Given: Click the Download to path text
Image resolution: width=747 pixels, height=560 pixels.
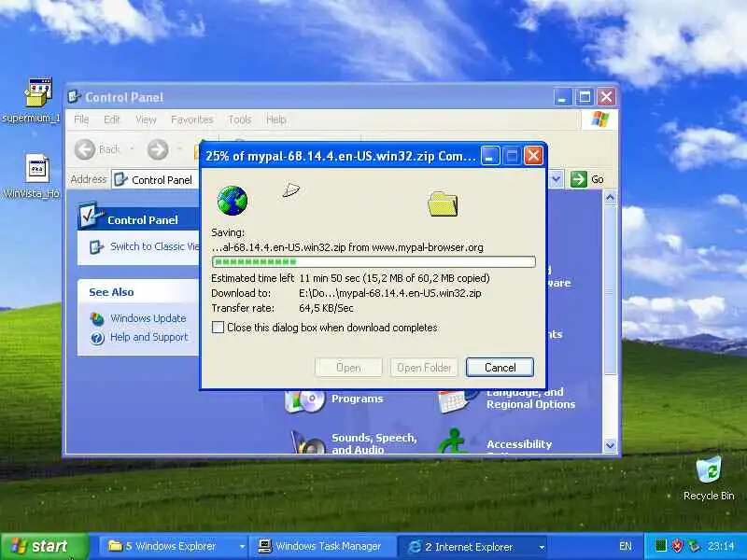Looking at the screenshot, I should click(x=390, y=293).
